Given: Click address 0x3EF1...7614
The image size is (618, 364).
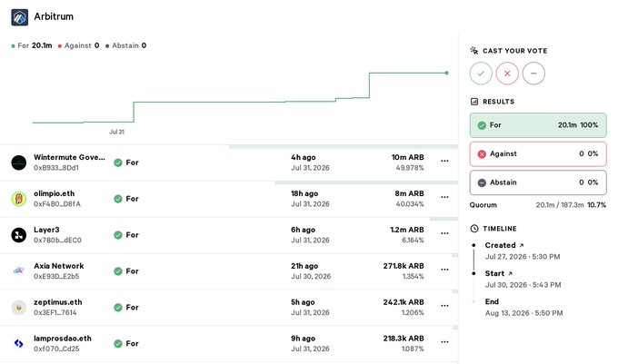Looking at the screenshot, I should [x=55, y=312].
